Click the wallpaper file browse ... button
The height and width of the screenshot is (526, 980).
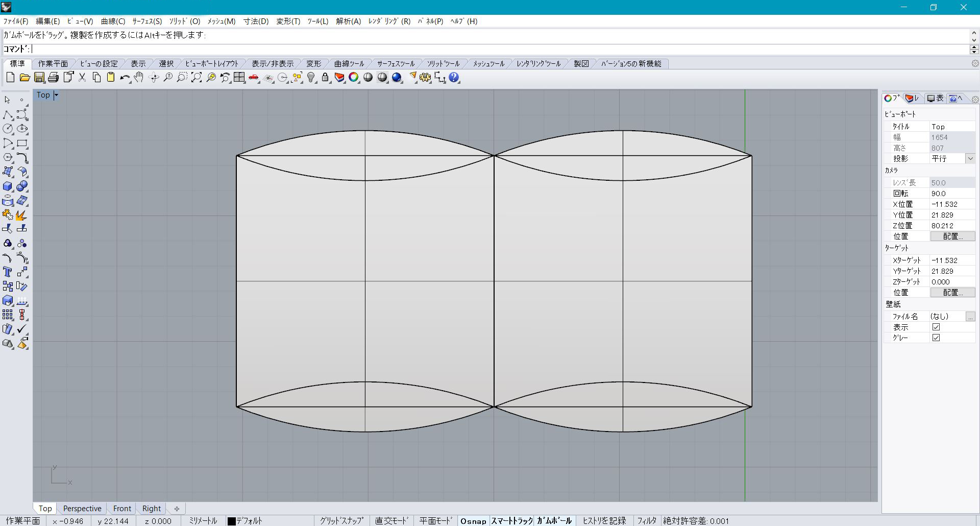point(970,317)
